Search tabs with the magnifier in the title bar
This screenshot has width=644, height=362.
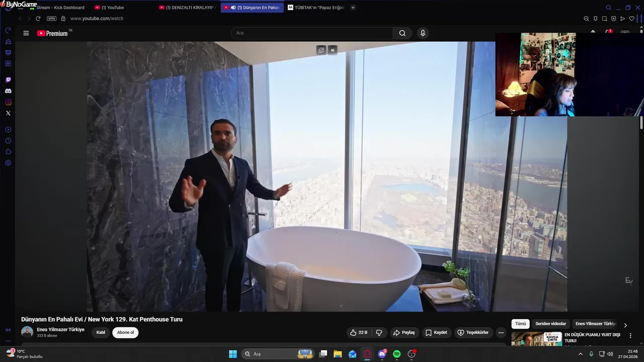[x=608, y=8]
